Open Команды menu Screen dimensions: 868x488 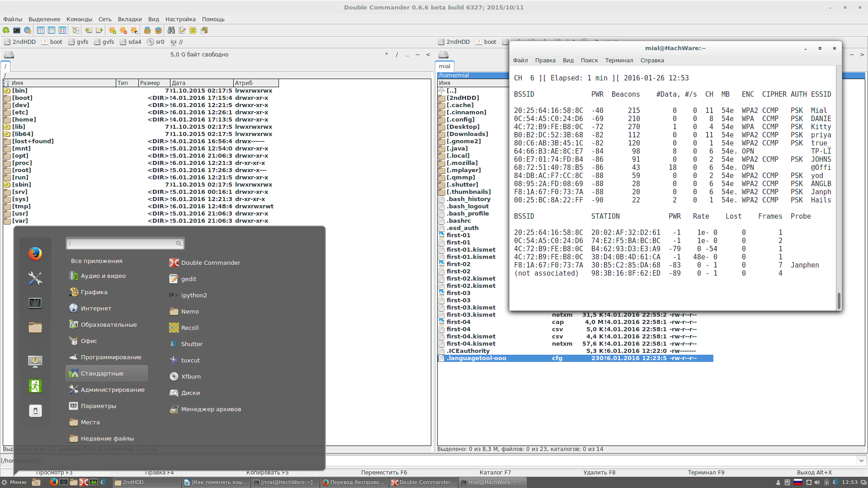tap(79, 19)
